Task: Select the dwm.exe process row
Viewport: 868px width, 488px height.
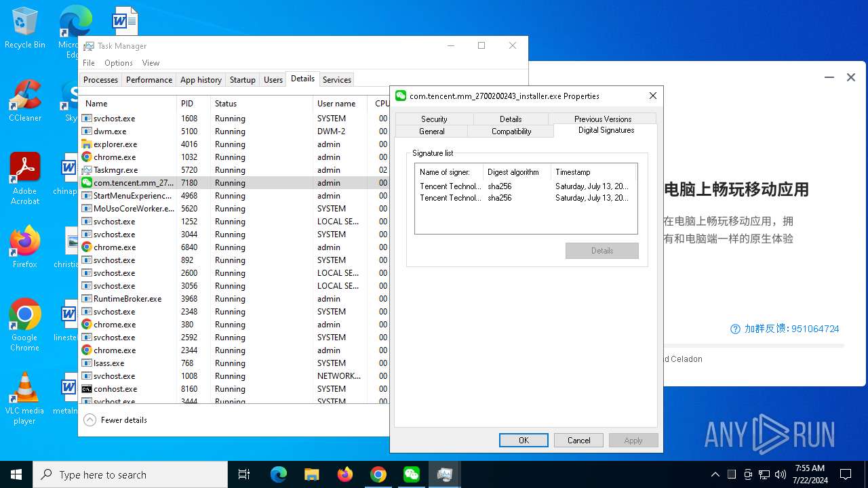Action: (x=235, y=131)
